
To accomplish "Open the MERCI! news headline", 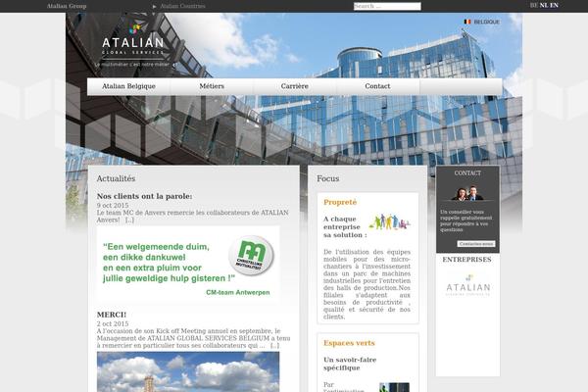I will 112,315.
